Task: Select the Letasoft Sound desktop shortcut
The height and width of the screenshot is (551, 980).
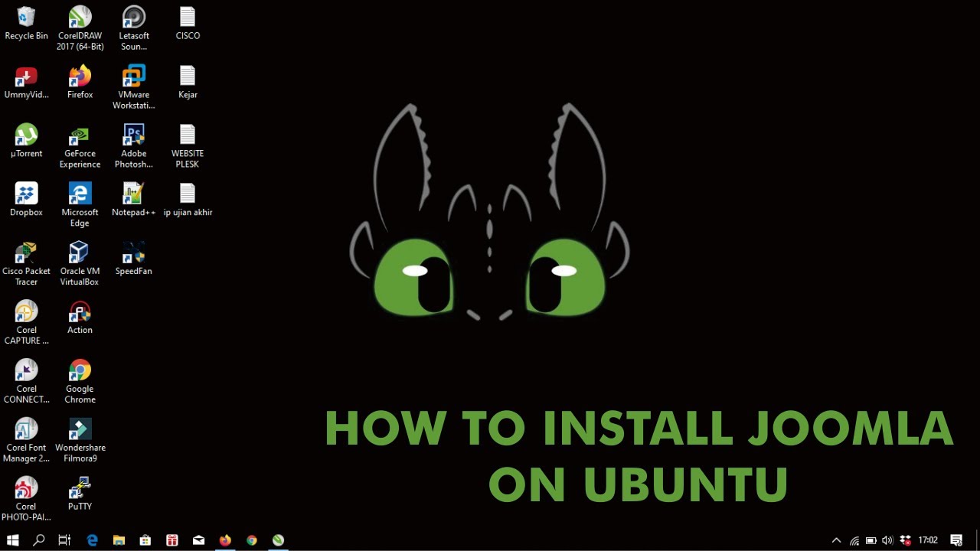Action: coord(134,28)
